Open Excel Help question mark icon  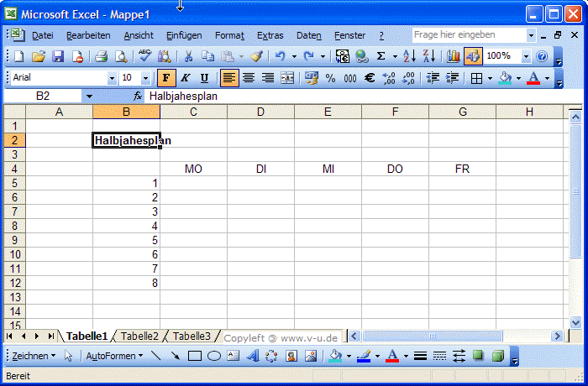[542, 56]
